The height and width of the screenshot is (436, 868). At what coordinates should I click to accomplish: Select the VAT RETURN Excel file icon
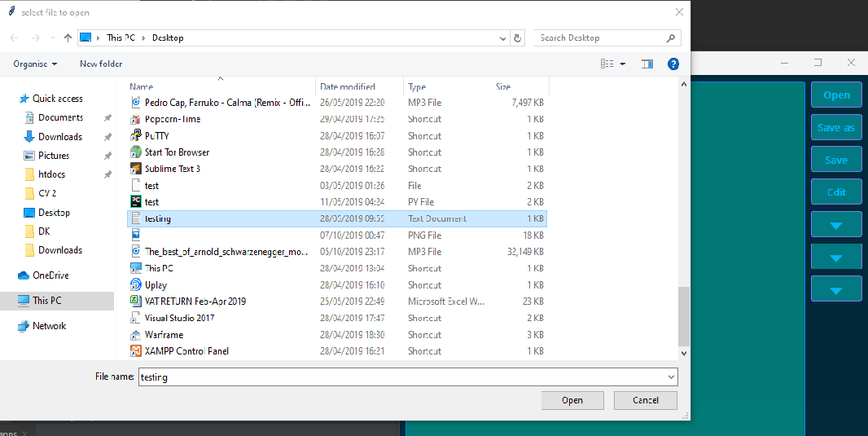tap(137, 302)
